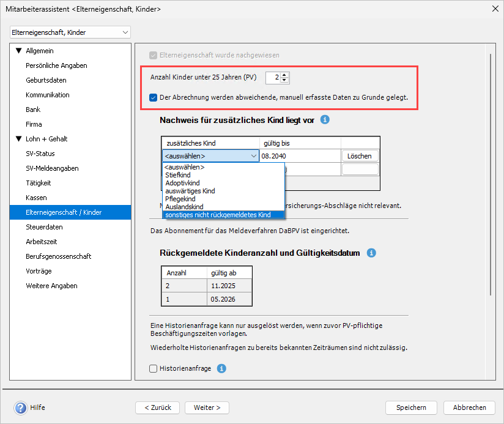Collapse the Lohn + Gehalt tree section

(18, 139)
